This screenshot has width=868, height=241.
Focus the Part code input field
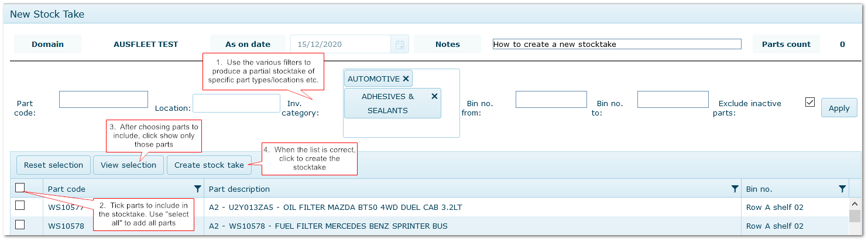coord(104,99)
